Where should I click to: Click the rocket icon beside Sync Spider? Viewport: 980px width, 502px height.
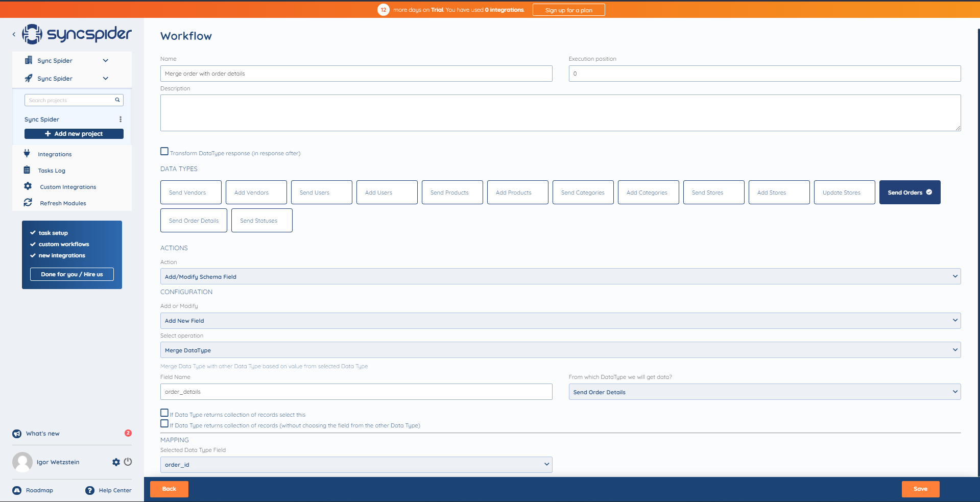(x=29, y=78)
